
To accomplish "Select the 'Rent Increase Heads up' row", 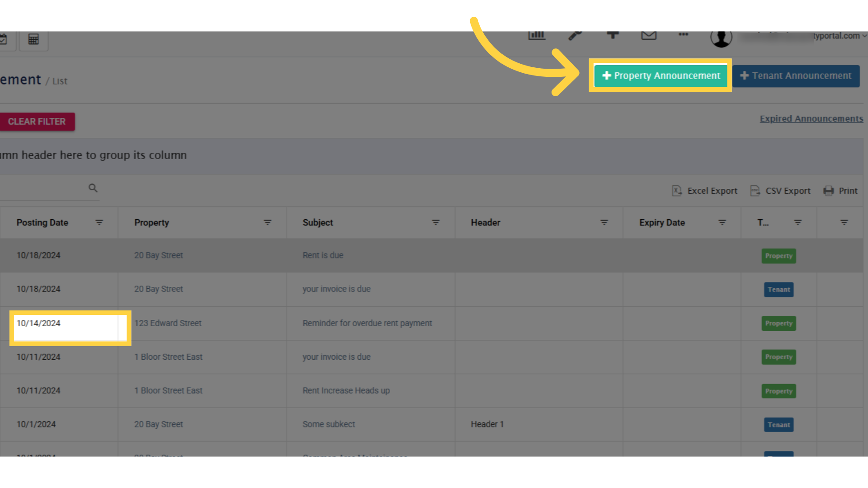I will (x=346, y=391).
